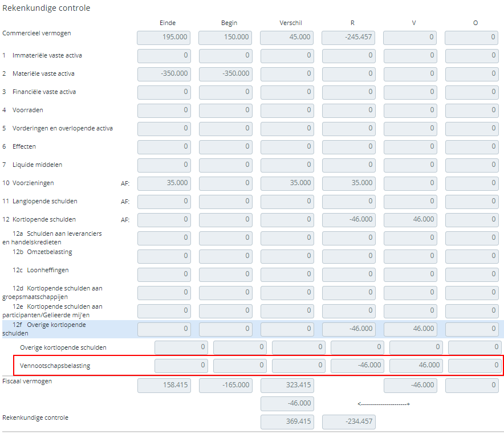Viewport: 504px width, 434px height.
Task: Click Vennootschapsbelasting row label
Action: point(55,366)
